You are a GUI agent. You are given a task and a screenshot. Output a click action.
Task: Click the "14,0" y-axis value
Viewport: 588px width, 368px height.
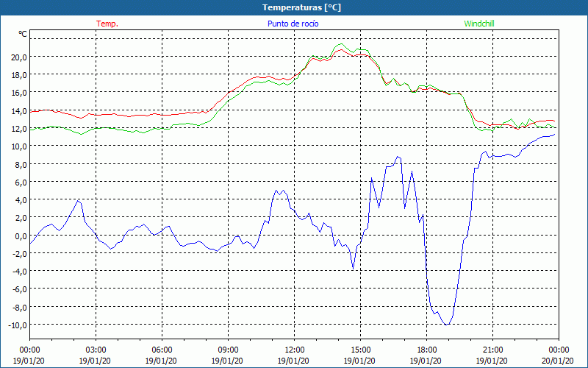tap(20, 111)
